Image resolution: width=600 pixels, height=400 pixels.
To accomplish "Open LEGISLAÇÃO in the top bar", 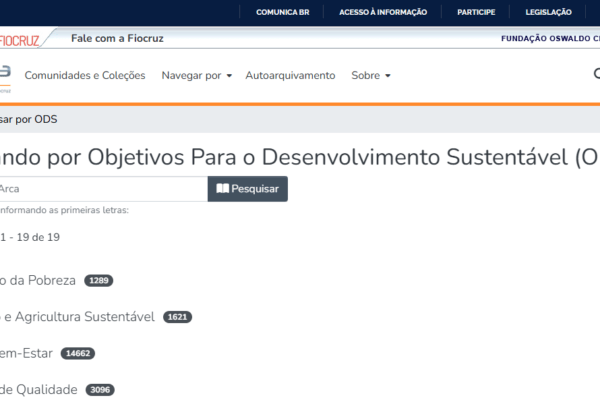I will (x=548, y=12).
